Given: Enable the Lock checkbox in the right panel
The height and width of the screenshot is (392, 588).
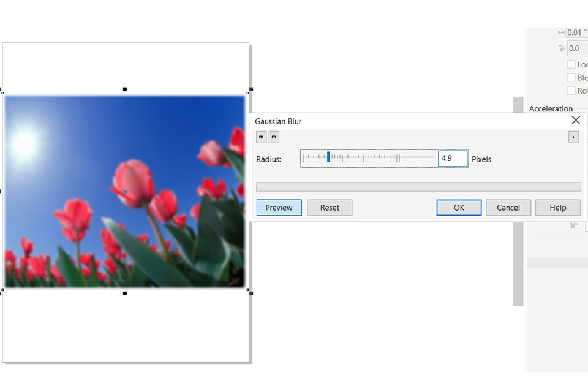Looking at the screenshot, I should [571, 64].
